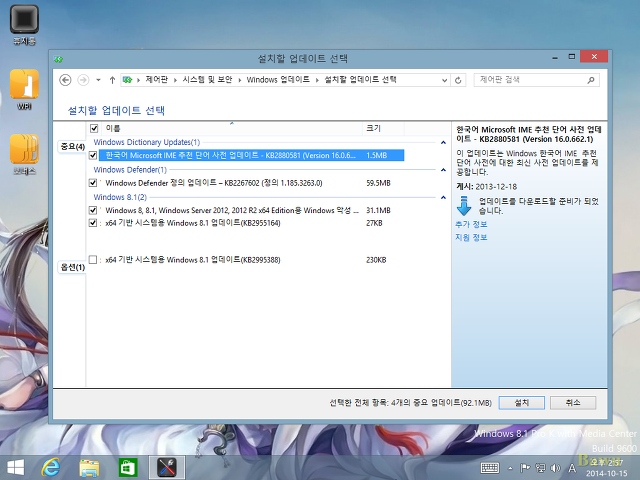Select 시스템 및 보안 in the breadcrumb
640x480 pixels.
click(207, 80)
